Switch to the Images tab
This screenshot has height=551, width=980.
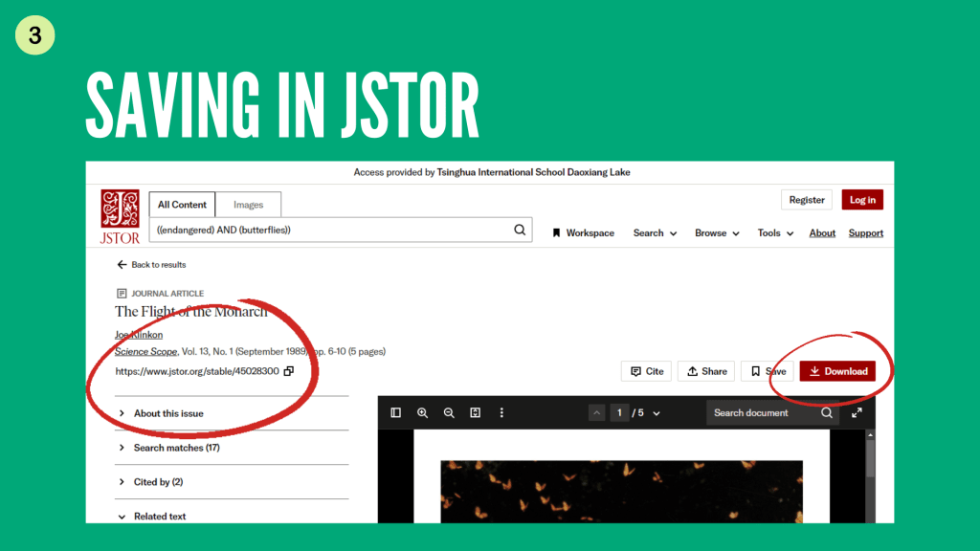[x=248, y=205]
